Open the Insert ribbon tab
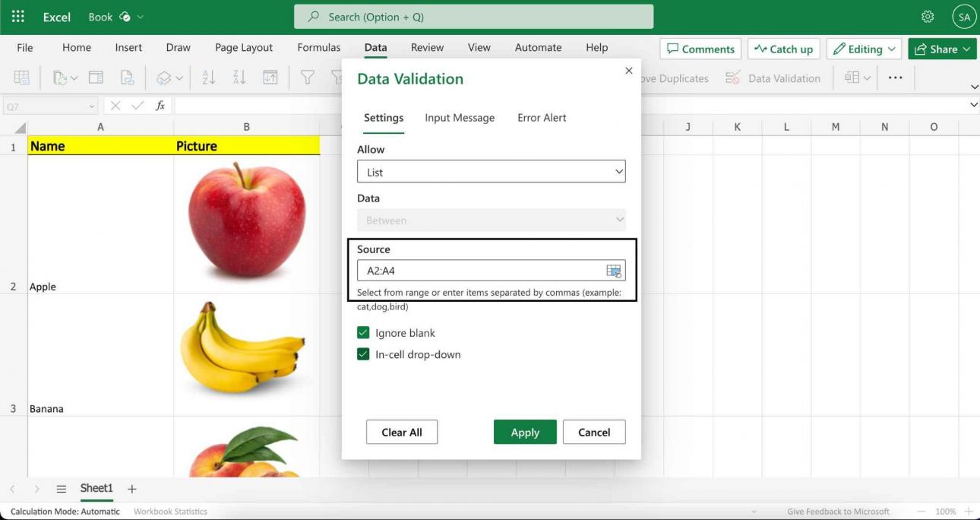Screen dimensions: 980x520 (x=128, y=47)
